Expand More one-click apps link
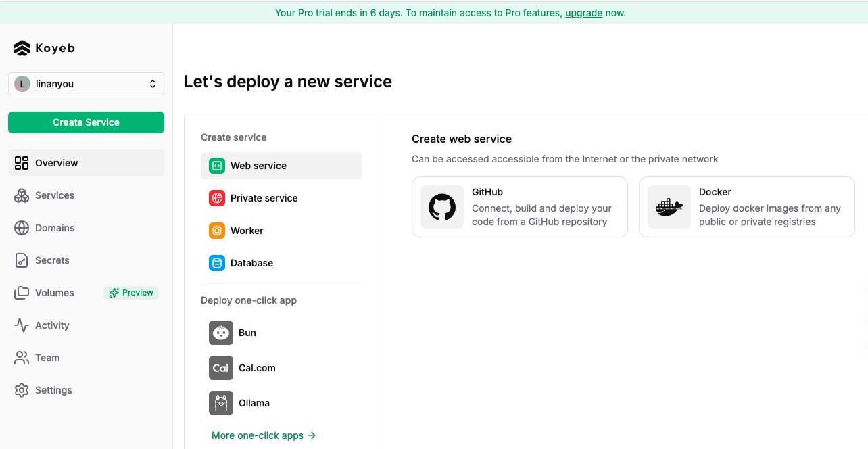868x449 pixels. click(x=264, y=435)
